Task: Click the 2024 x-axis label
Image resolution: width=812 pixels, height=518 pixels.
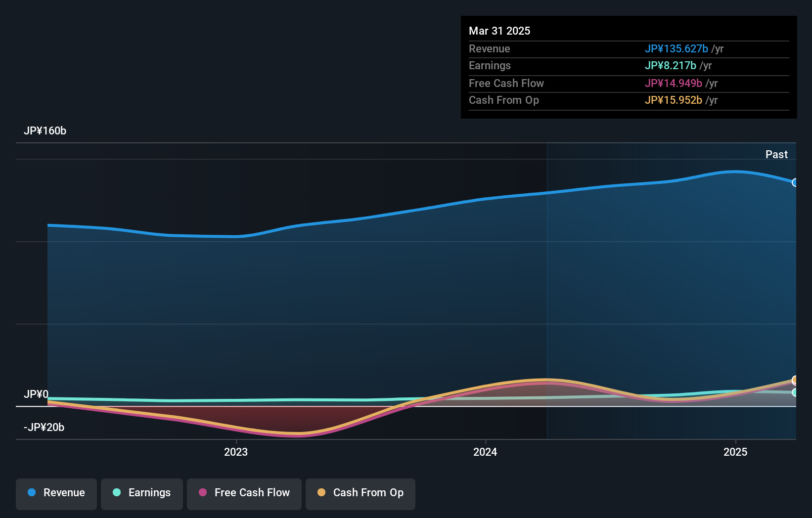Action: click(x=485, y=452)
